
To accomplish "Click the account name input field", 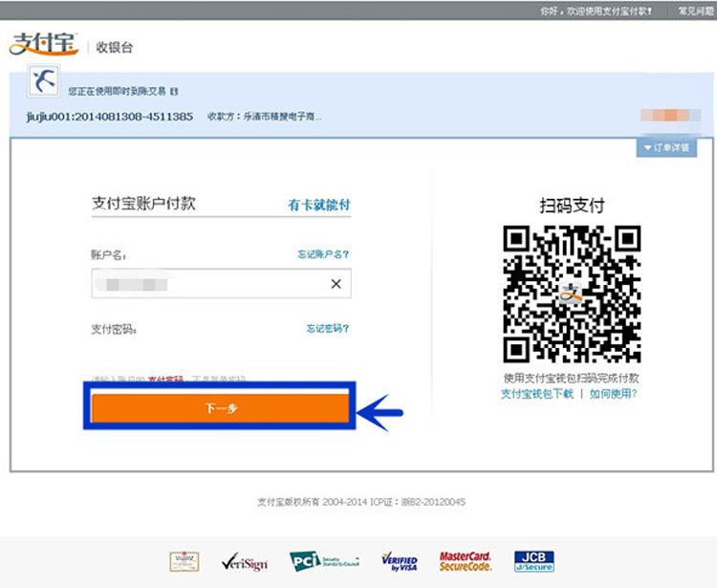I will 222,284.
